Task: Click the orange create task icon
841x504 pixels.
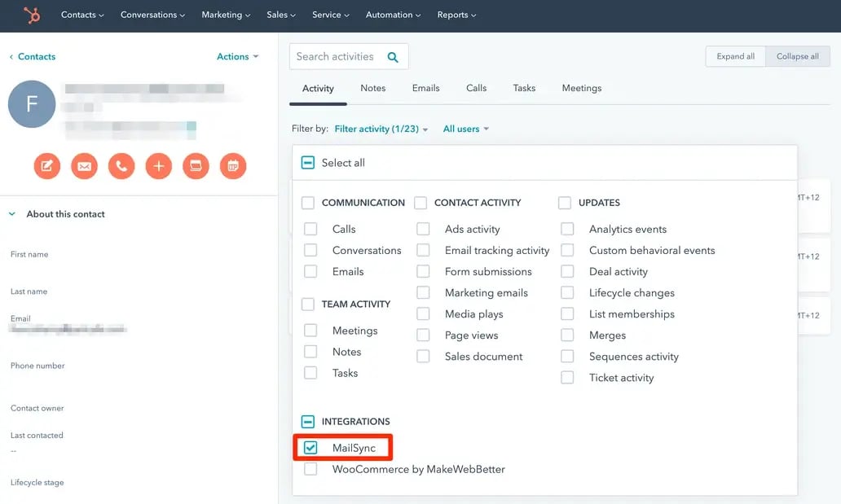Action: tap(196, 166)
